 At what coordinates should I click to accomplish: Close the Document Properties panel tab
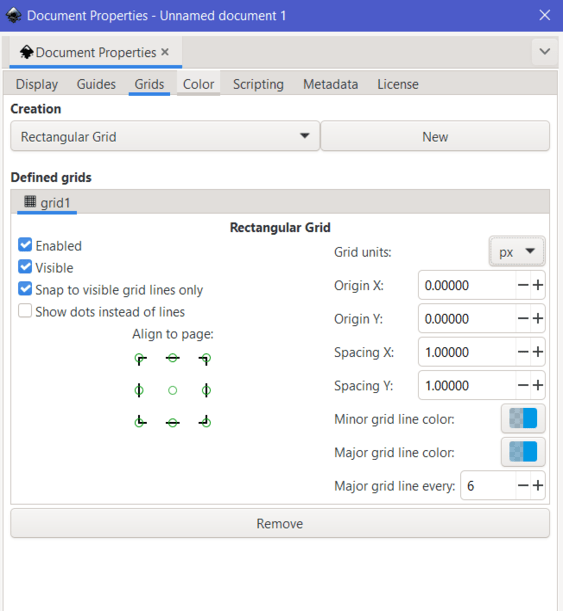tap(165, 52)
